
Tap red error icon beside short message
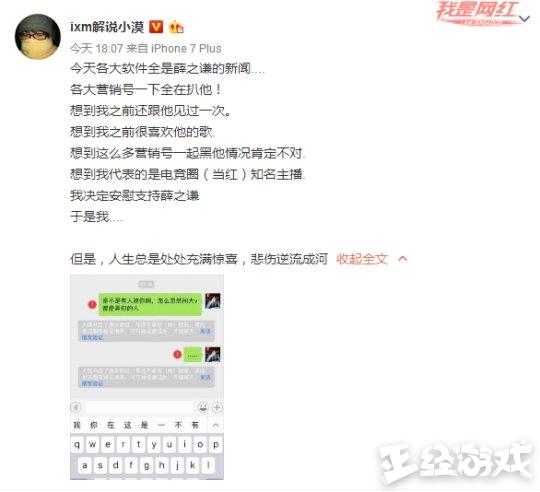177,354
